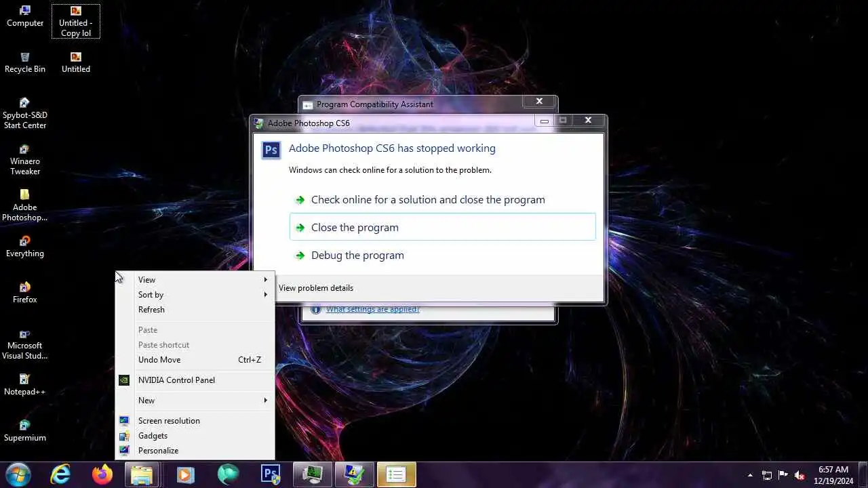Expand the View submenu

[195, 280]
